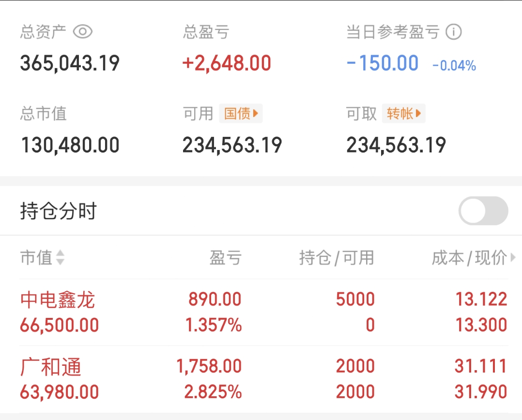
Task: Click the 成本/现价 column header
Action: pyautogui.click(x=469, y=258)
